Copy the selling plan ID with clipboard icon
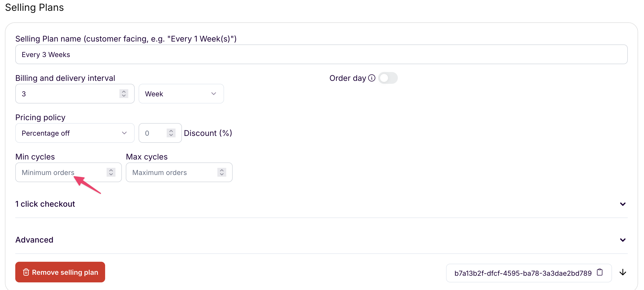The height and width of the screenshot is (290, 644). 599,272
